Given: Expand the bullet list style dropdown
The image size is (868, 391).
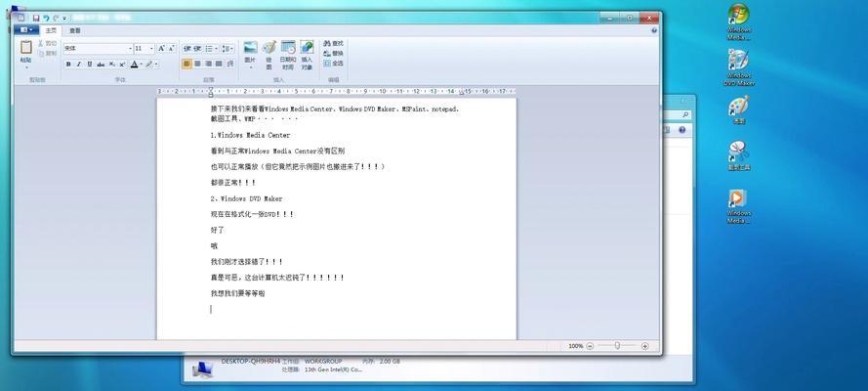Looking at the screenshot, I should [217, 49].
